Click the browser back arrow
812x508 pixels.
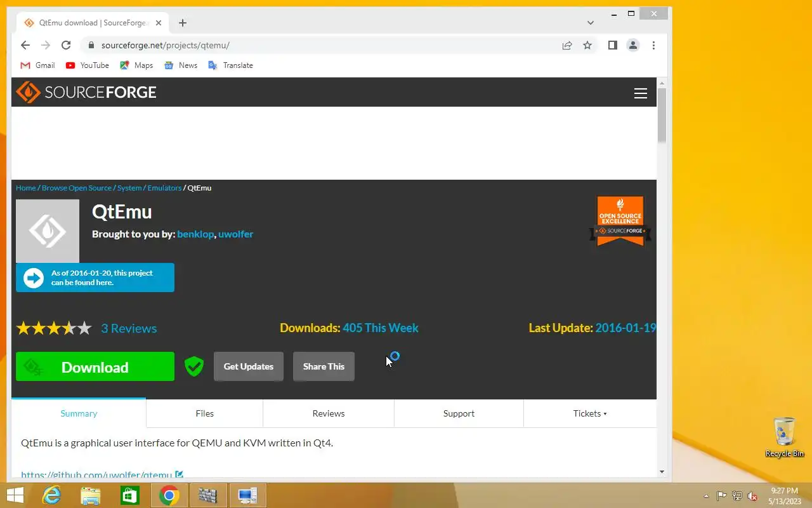click(25, 45)
